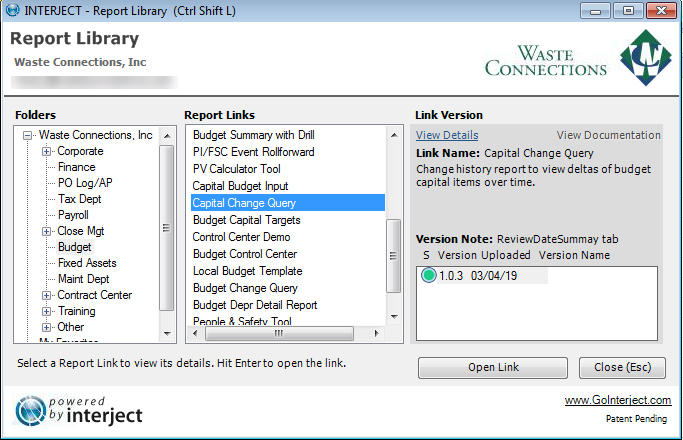This screenshot has width=683, height=440.
Task: Select Budget Capital Targets report link
Action: point(247,220)
